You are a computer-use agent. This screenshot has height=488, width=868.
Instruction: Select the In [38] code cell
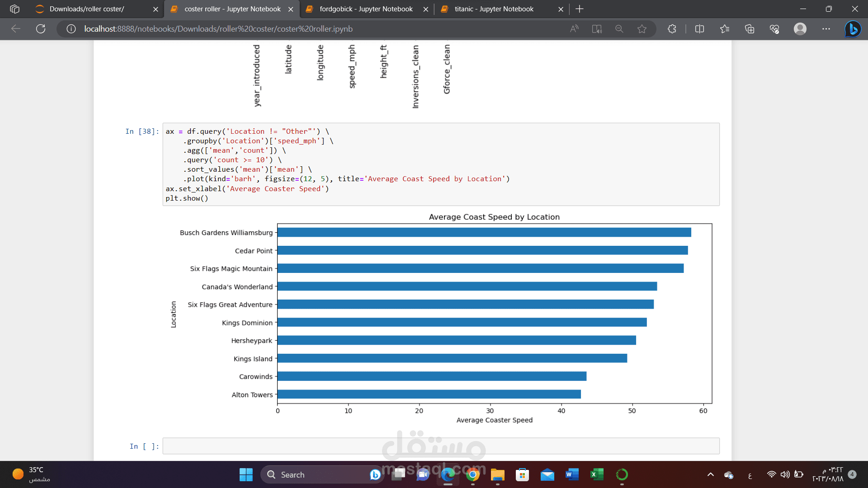[441, 164]
